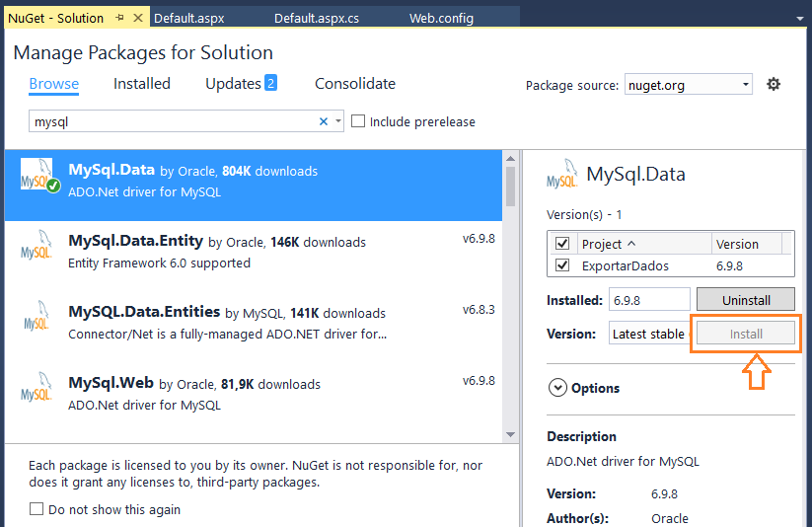Click MySql.Data.Entity package icon
812x527 pixels.
[x=37, y=246]
